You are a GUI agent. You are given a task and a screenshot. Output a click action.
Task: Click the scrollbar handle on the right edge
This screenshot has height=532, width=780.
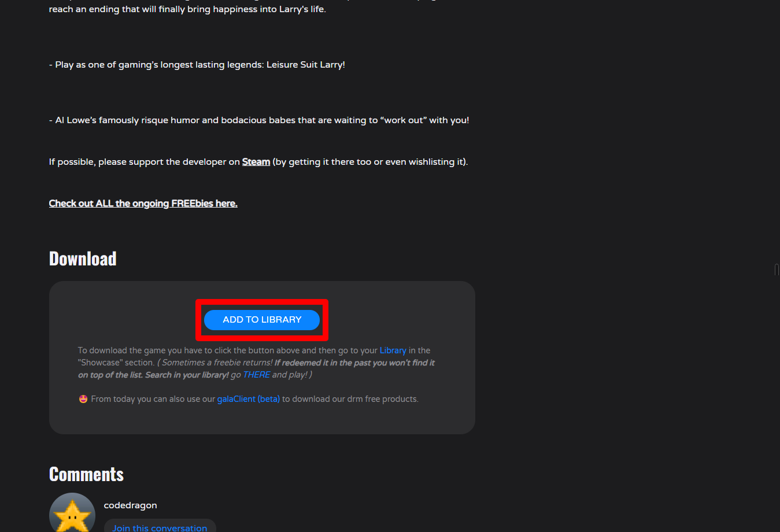coord(776,269)
